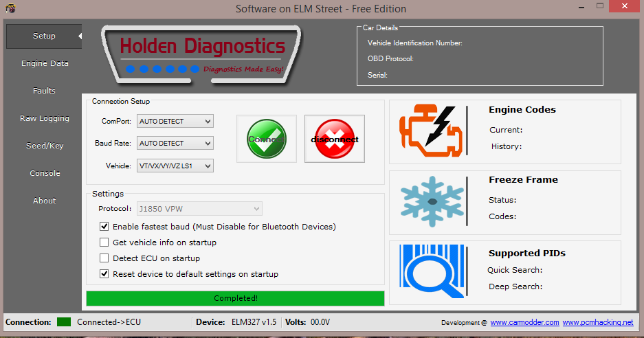This screenshot has width=644, height=338.
Task: Click the Deep Search: label
Action: [x=515, y=286]
